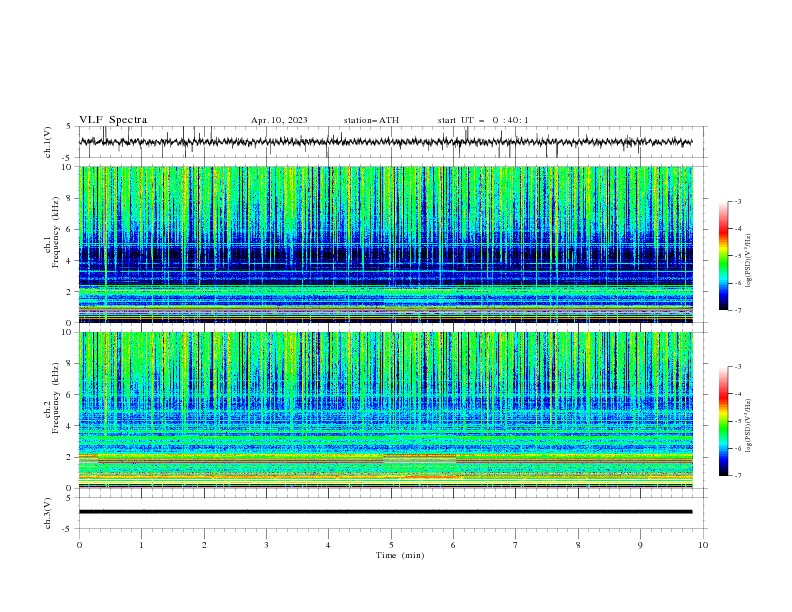Click the ch.1 spectrogram panel
Image resolution: width=792 pixels, height=612 pixels.
[x=385, y=244]
